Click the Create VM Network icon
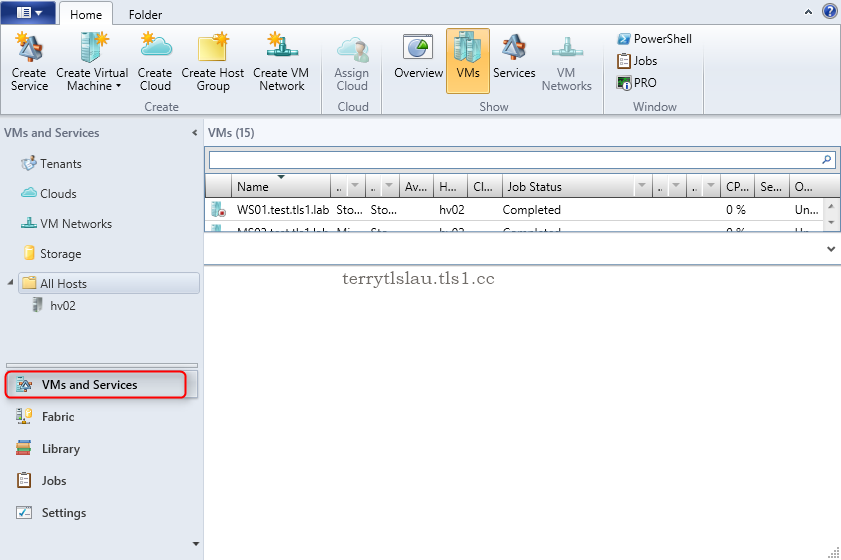 coord(281,62)
